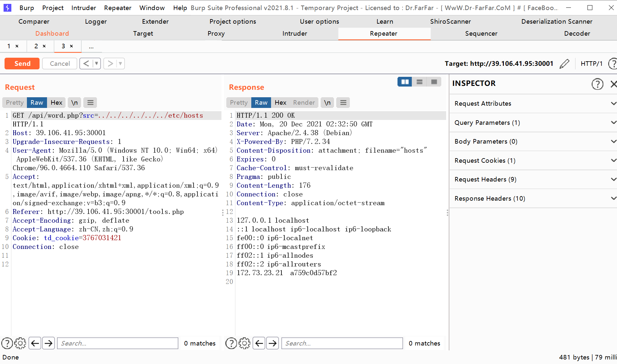Edit target with the pencil icon

pos(564,64)
